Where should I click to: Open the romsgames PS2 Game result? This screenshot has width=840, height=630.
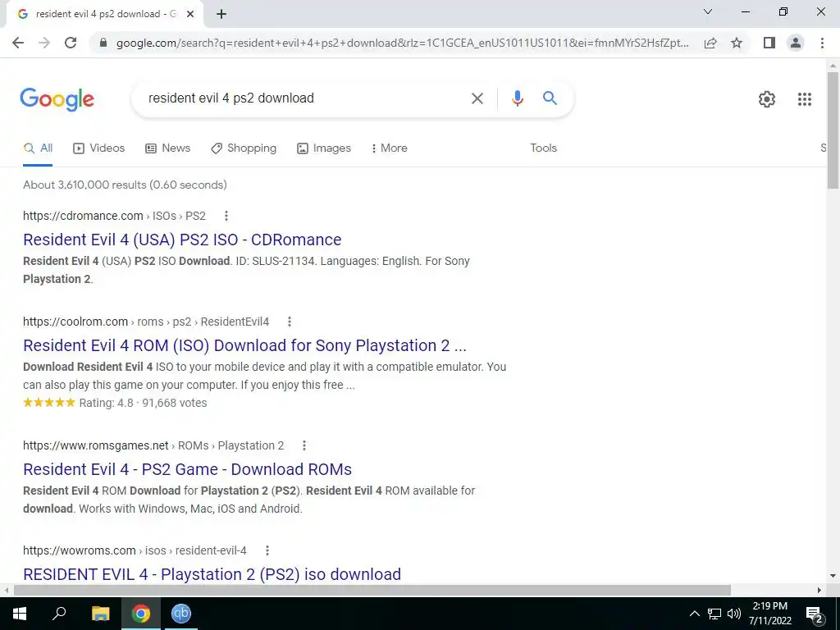pyautogui.click(x=188, y=469)
